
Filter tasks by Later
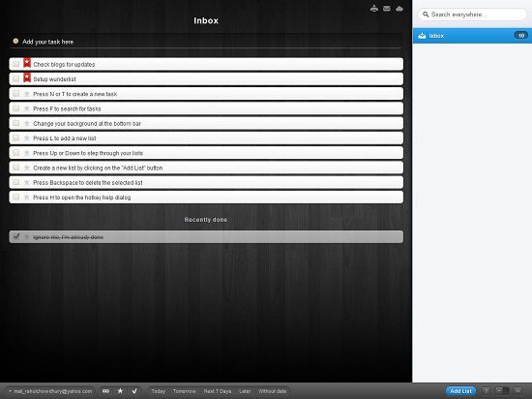(x=245, y=391)
